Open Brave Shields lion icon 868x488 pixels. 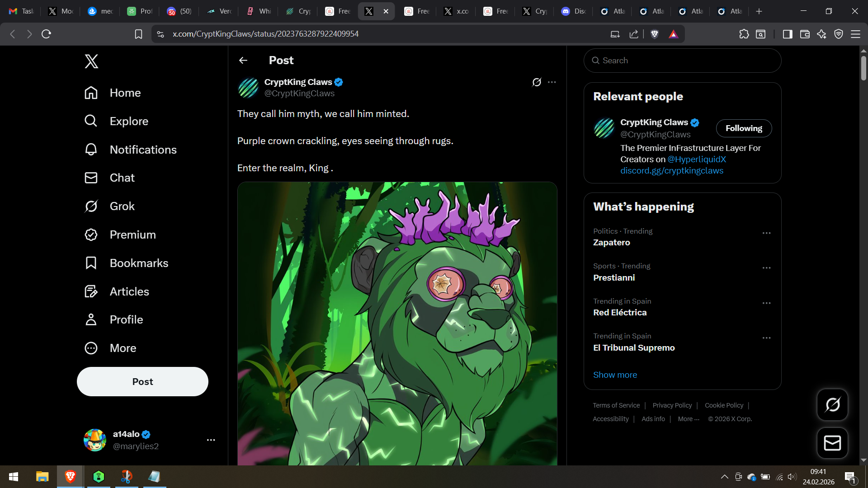pyautogui.click(x=654, y=34)
